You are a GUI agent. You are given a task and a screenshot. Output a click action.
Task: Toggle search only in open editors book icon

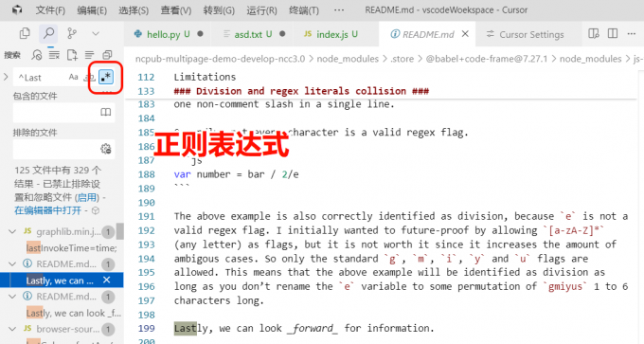(x=106, y=112)
